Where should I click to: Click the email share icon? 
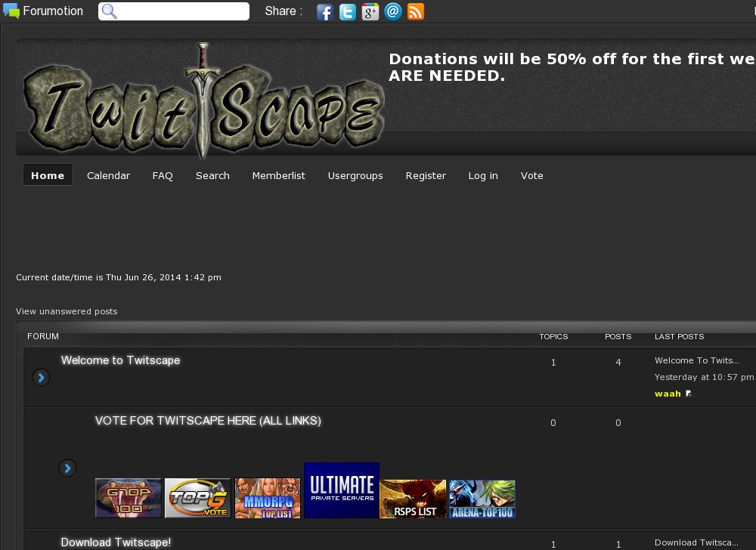click(392, 12)
